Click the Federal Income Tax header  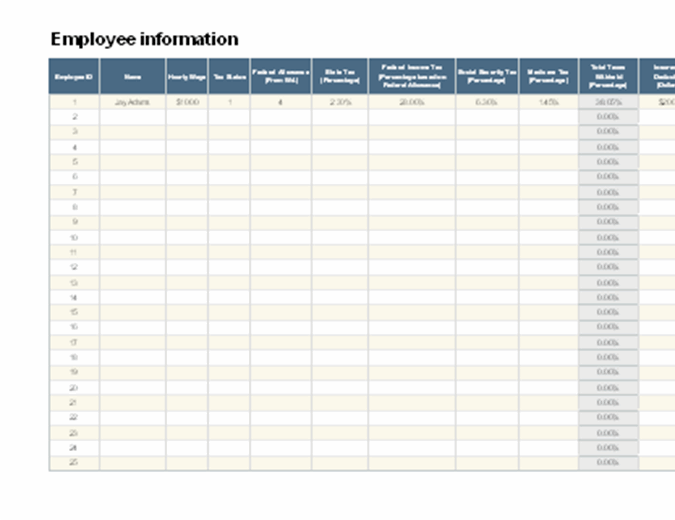pyautogui.click(x=411, y=76)
